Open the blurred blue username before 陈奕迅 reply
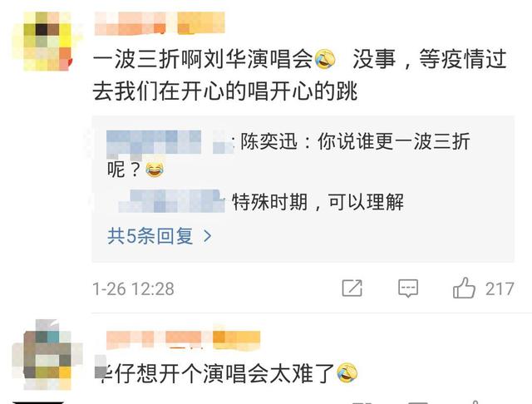The width and height of the screenshot is (532, 404). coord(170,142)
